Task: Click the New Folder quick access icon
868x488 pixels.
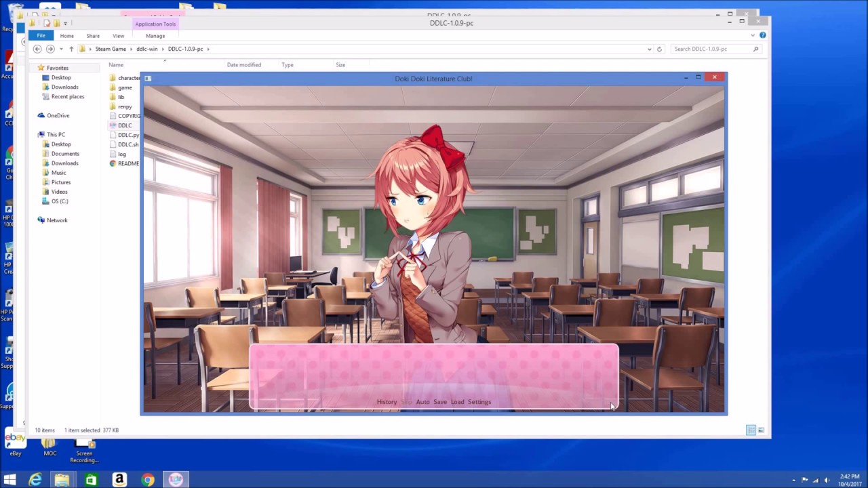Action: pos(57,23)
